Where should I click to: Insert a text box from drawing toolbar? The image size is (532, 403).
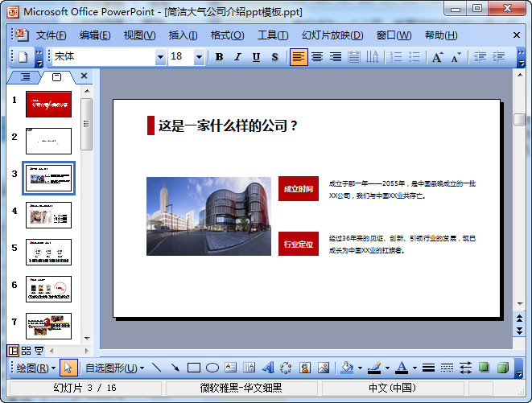click(x=231, y=368)
